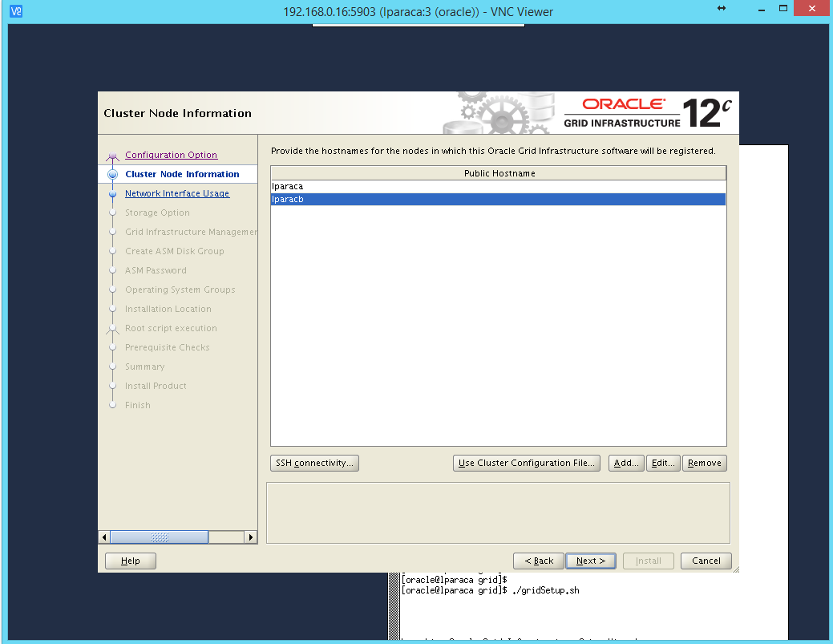
Task: Select the lparaca hostname row
Action: point(498,187)
